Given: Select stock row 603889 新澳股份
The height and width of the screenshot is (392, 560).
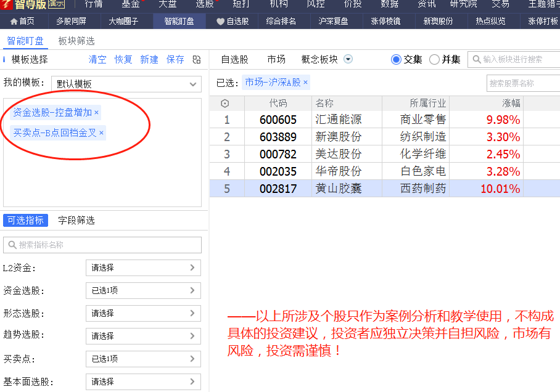Looking at the screenshot, I should pyautogui.click(x=385, y=137).
